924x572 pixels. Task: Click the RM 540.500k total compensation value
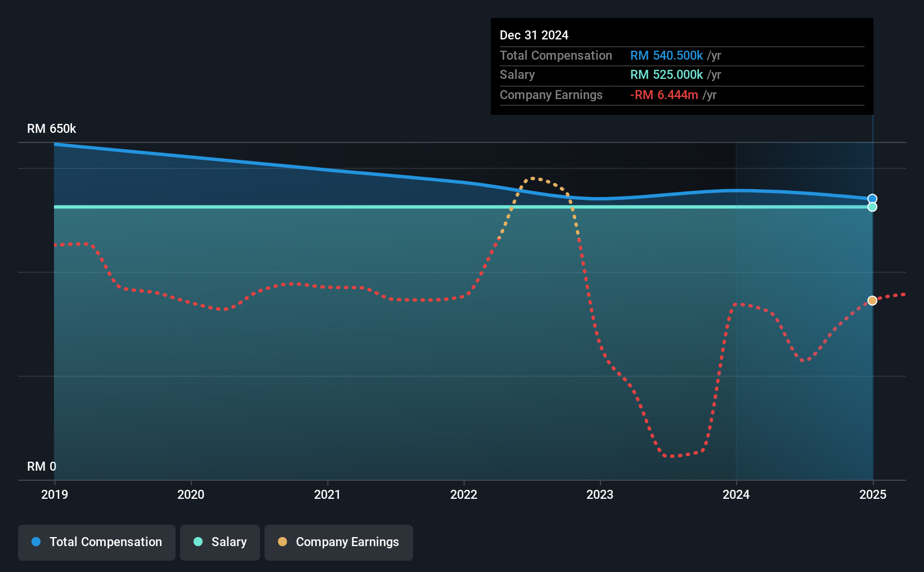point(666,55)
